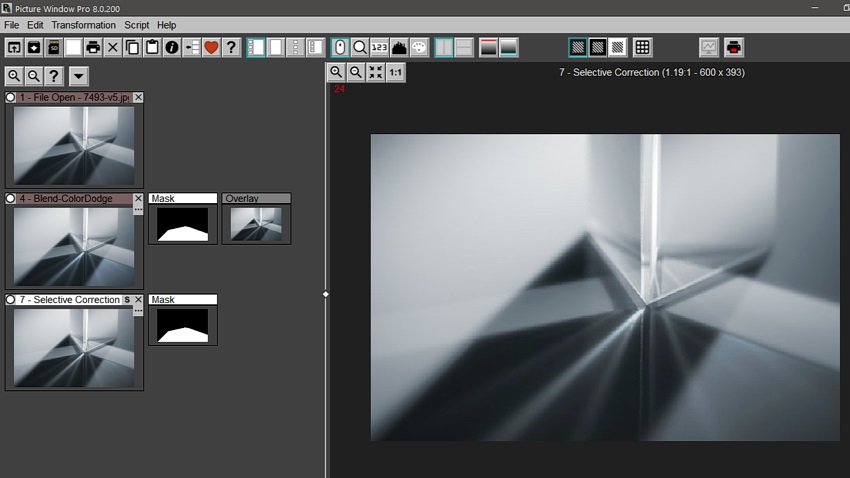Click the histogram icon in toolbar
The image size is (850, 478).
pos(399,47)
